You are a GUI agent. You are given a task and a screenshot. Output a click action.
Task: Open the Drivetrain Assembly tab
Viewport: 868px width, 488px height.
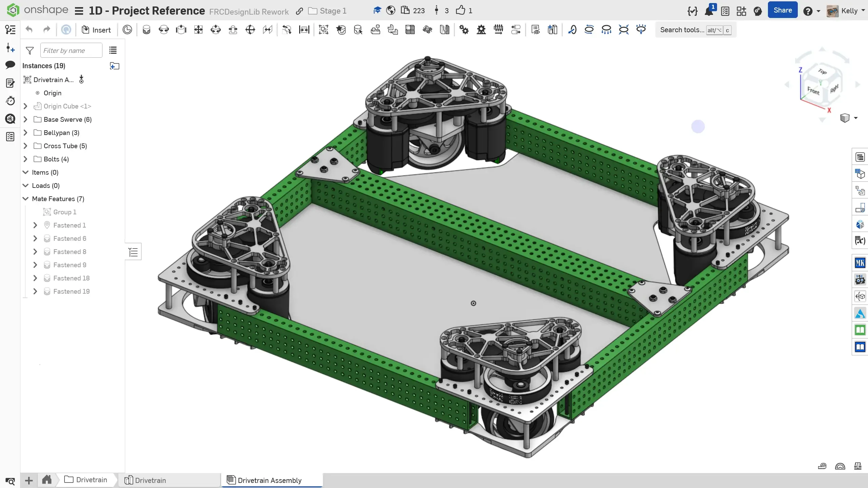tap(269, 480)
